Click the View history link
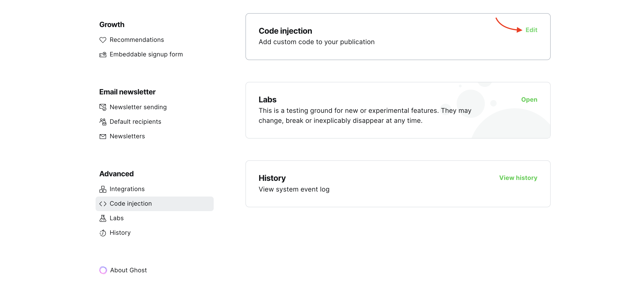 click(518, 178)
